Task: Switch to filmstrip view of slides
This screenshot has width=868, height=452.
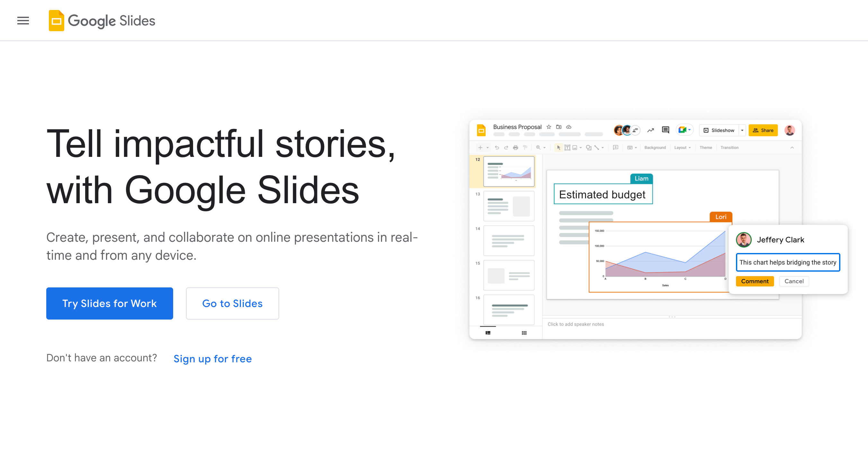Action: 488,333
